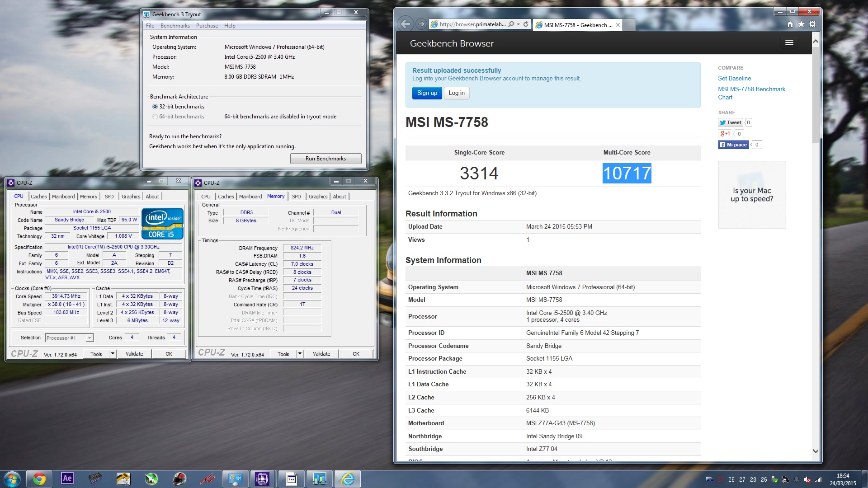Switch to Mainboard tab in left CPU-Z
The height and width of the screenshot is (488, 868).
click(63, 197)
